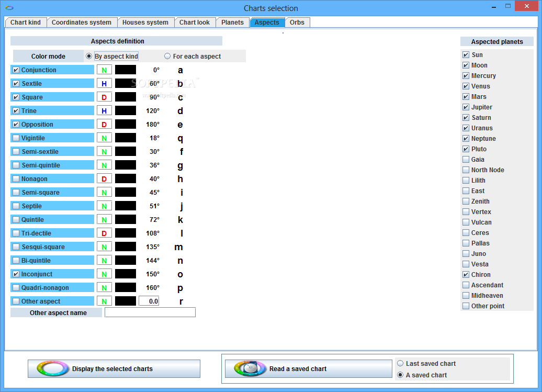Switch to the Chart kind tab
Viewport: 542px width, 392px height.
(26, 22)
